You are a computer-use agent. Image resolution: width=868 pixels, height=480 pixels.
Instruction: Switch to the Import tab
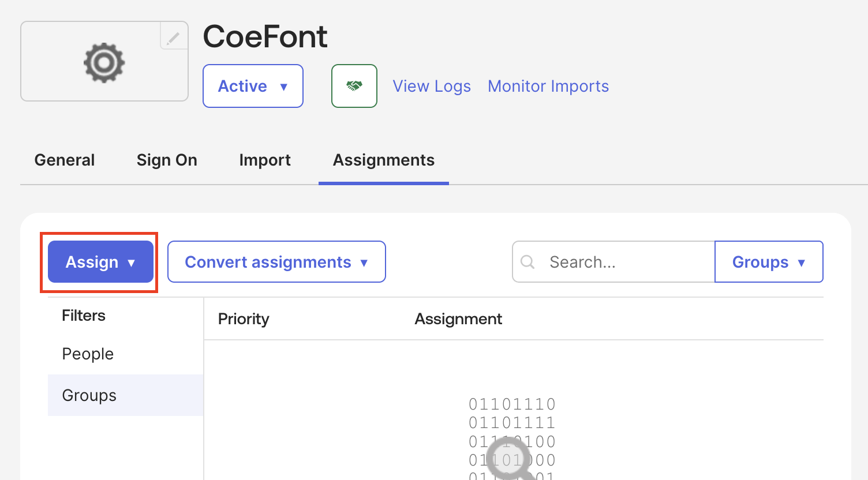click(x=265, y=160)
